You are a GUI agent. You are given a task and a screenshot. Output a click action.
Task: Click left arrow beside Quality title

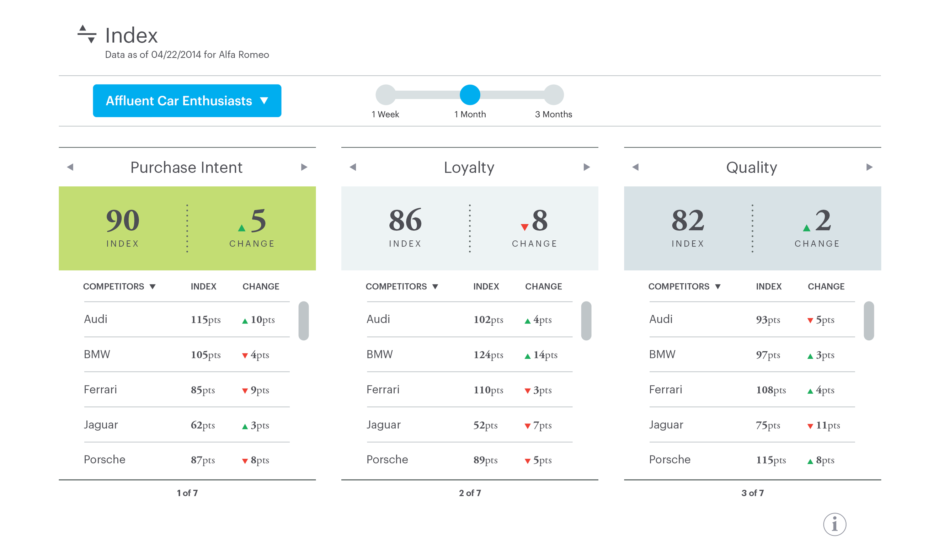[635, 167]
